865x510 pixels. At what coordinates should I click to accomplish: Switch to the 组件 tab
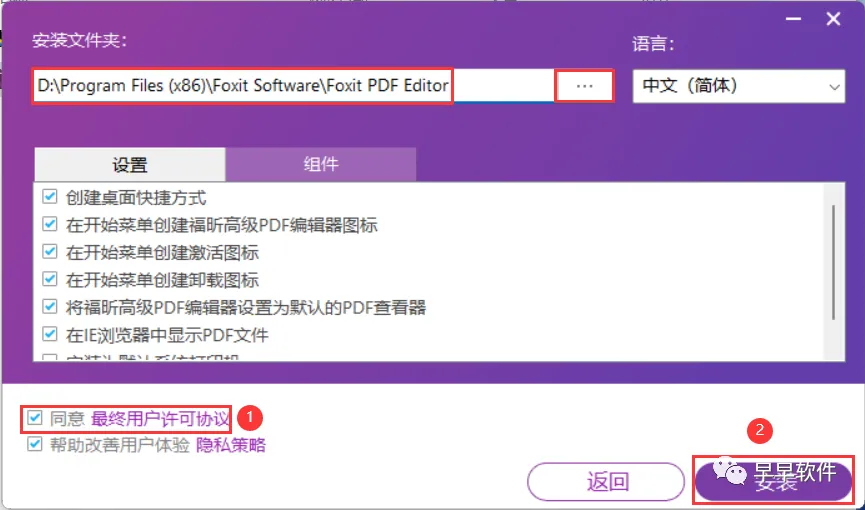tap(321, 164)
